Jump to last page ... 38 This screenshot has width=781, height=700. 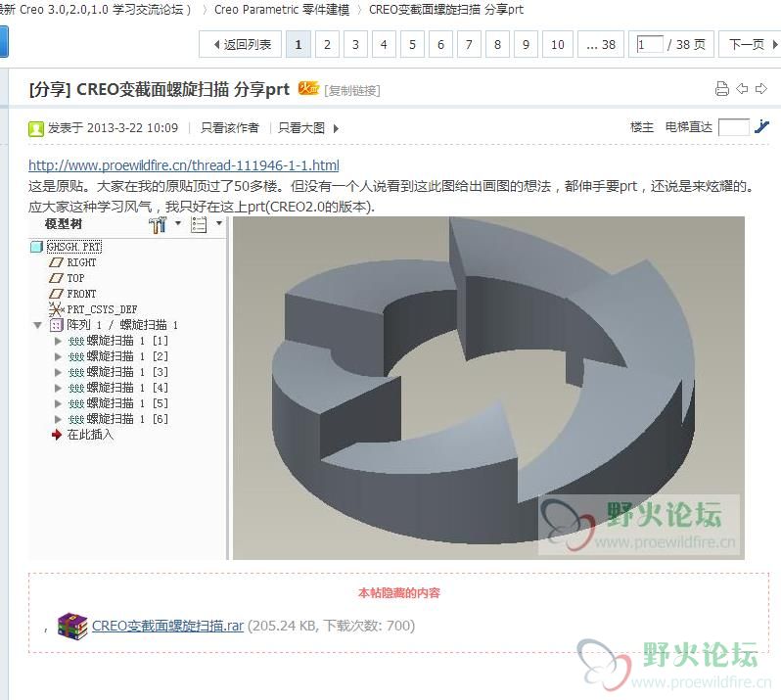(601, 44)
